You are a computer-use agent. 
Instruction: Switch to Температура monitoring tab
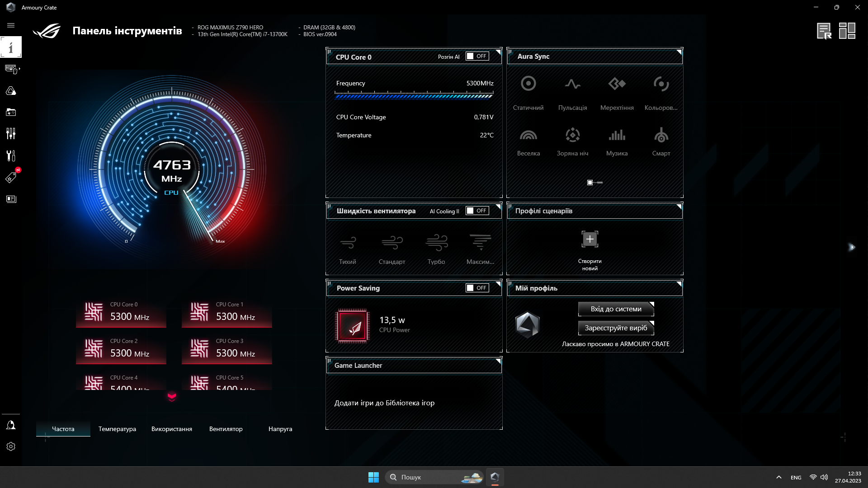[x=117, y=428]
